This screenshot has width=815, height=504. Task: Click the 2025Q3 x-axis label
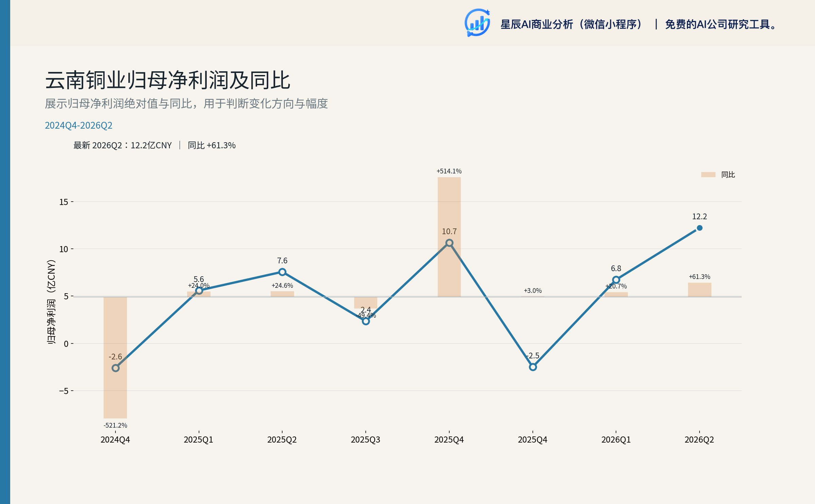coord(366,440)
